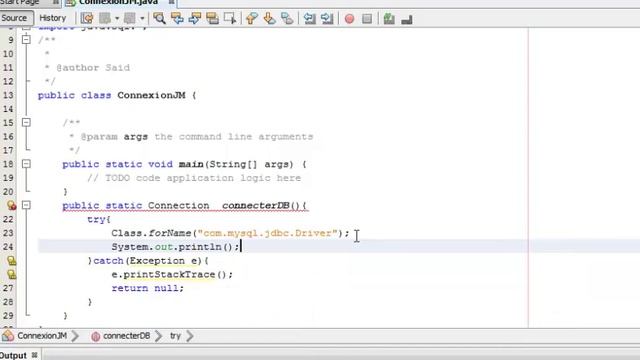Toggle Rectangular Selection icon

(230, 18)
